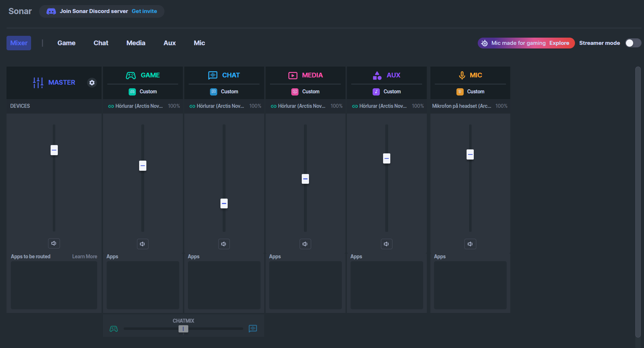Click Learn More next to Apps to be routed

pyautogui.click(x=85, y=256)
